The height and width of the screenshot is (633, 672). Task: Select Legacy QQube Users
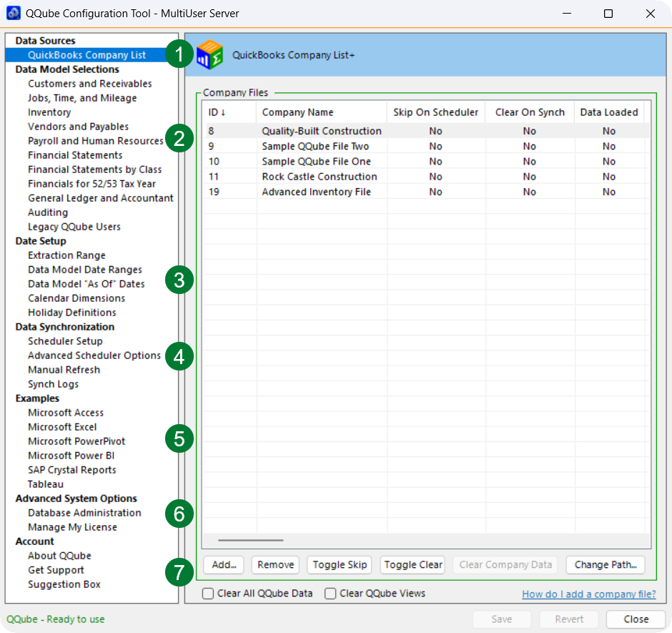tap(74, 227)
